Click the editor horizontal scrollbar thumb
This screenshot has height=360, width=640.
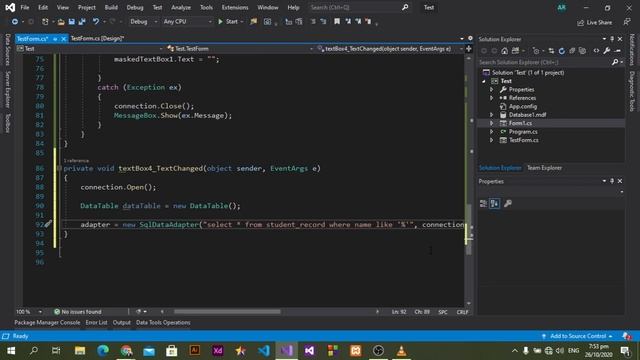(227, 312)
